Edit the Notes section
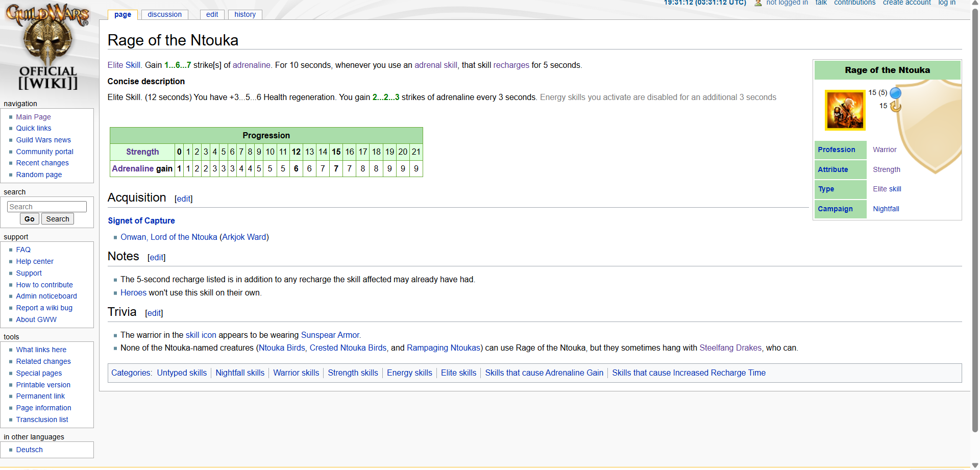This screenshot has height=470, width=980. [x=157, y=257]
